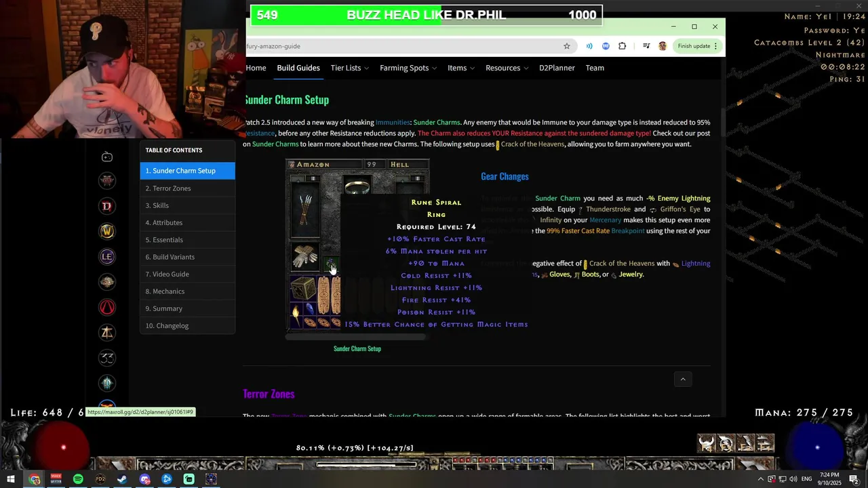Jump to '3. Skills' section

click(188, 205)
